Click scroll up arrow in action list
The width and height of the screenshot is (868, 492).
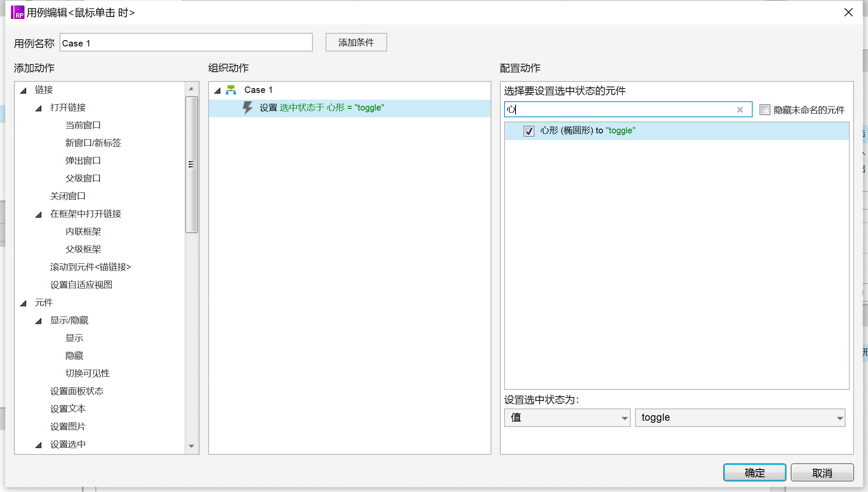point(191,89)
